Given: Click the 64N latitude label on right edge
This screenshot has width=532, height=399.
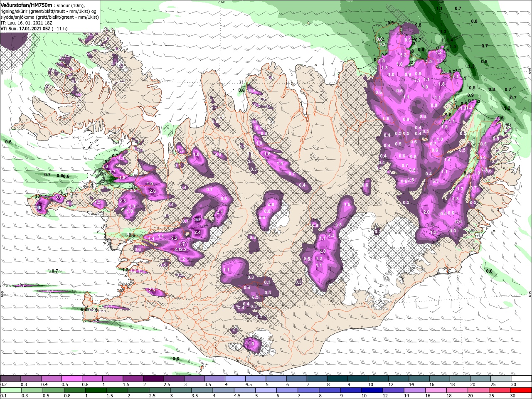Looking at the screenshot, I should [530, 294].
